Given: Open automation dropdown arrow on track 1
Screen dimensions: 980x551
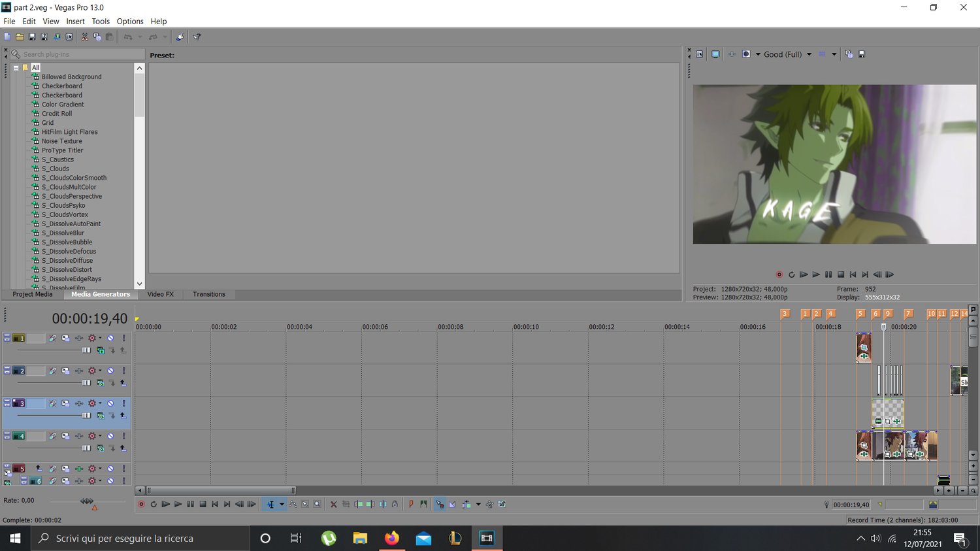Looking at the screenshot, I should pyautogui.click(x=100, y=338).
